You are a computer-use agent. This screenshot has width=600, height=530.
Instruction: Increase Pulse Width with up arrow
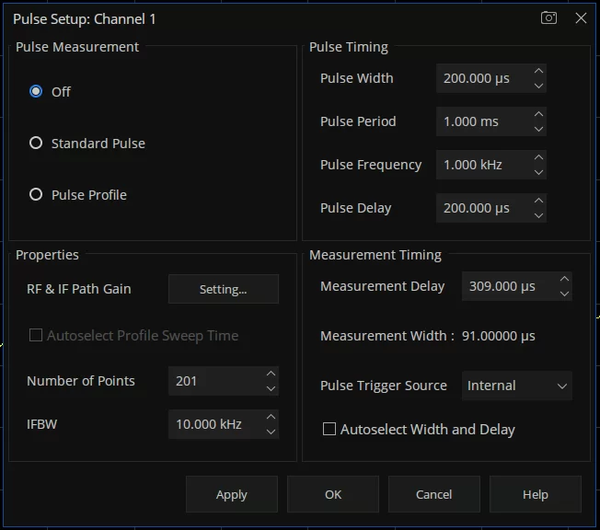click(x=539, y=71)
